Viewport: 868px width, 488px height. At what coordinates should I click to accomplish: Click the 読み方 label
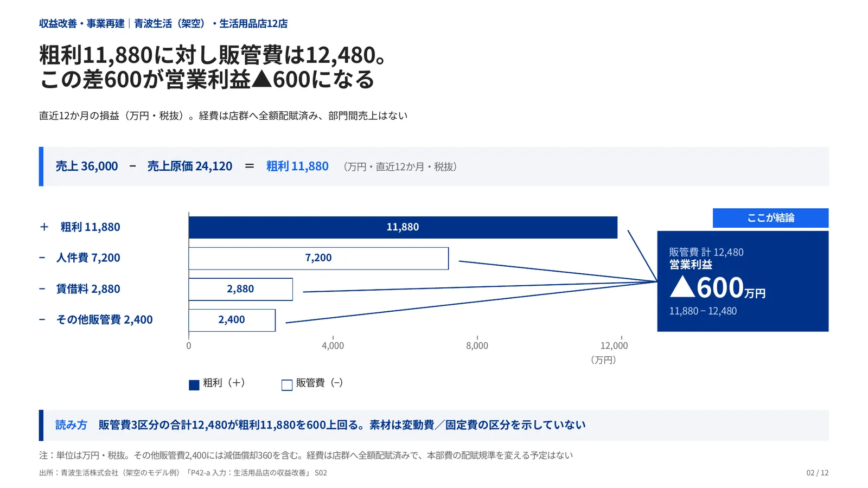pos(71,425)
